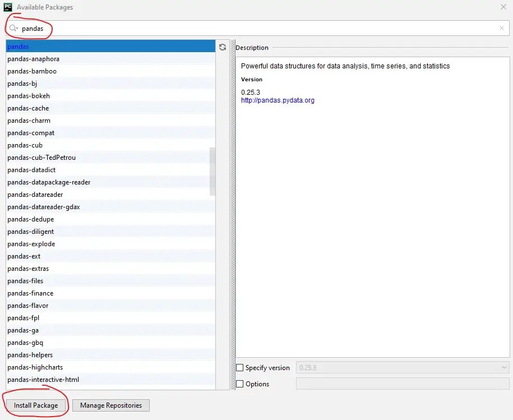Open the pandas.pydata.org link
The image size is (513, 420).
point(278,100)
